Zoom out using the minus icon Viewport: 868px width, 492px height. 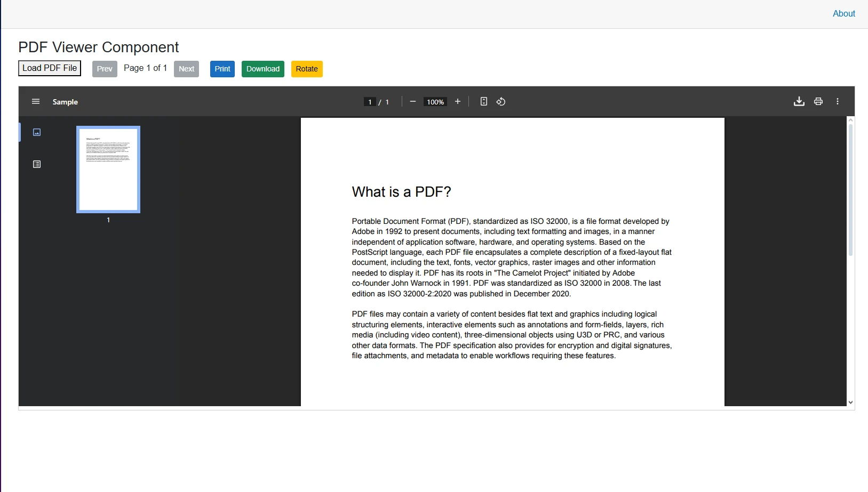412,101
